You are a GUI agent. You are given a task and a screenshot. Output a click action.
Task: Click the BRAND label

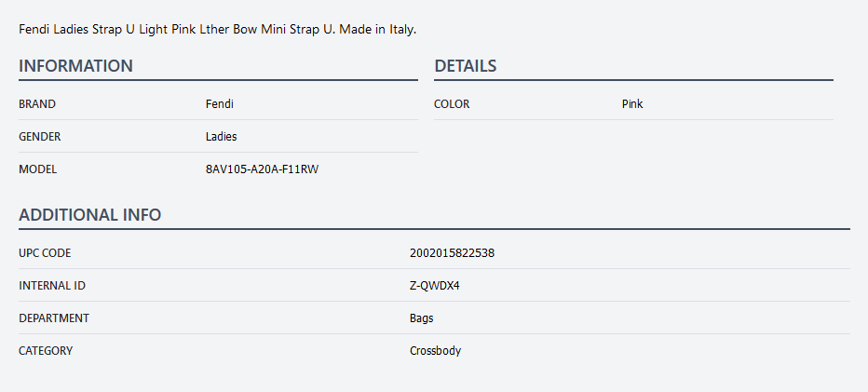[x=37, y=104]
